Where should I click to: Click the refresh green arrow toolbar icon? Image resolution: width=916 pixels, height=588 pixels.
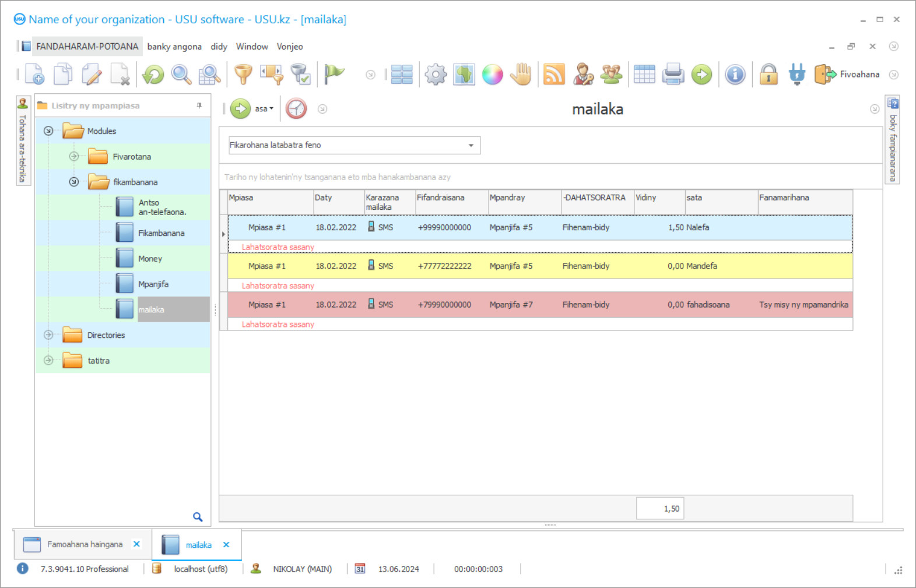153,75
